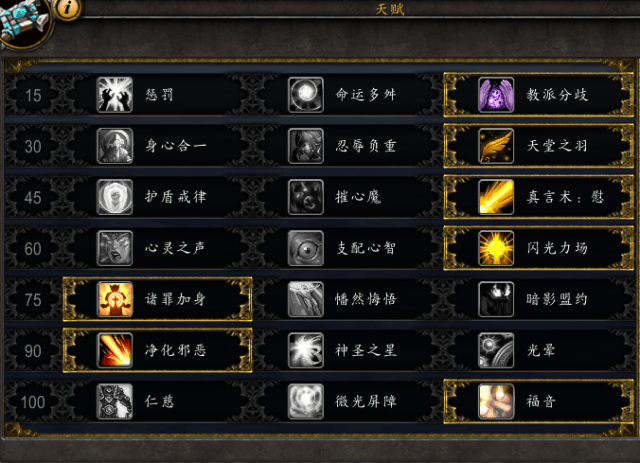Select the 微光屏障 talent icon

point(306,401)
